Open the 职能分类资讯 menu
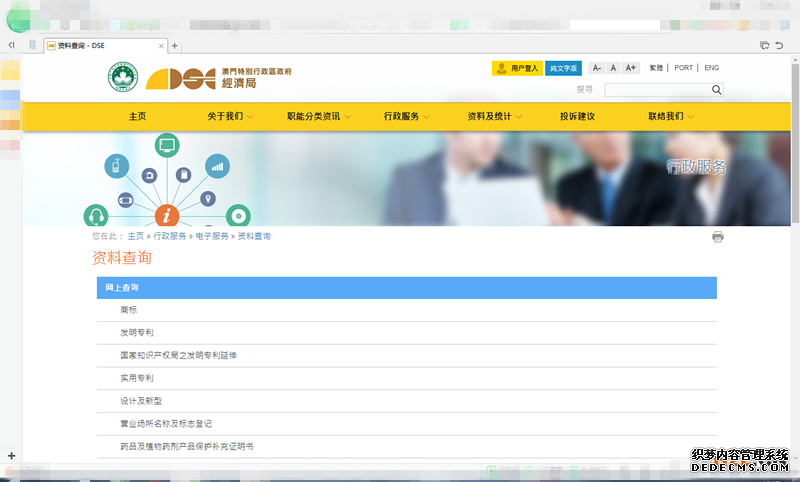 pos(313,116)
